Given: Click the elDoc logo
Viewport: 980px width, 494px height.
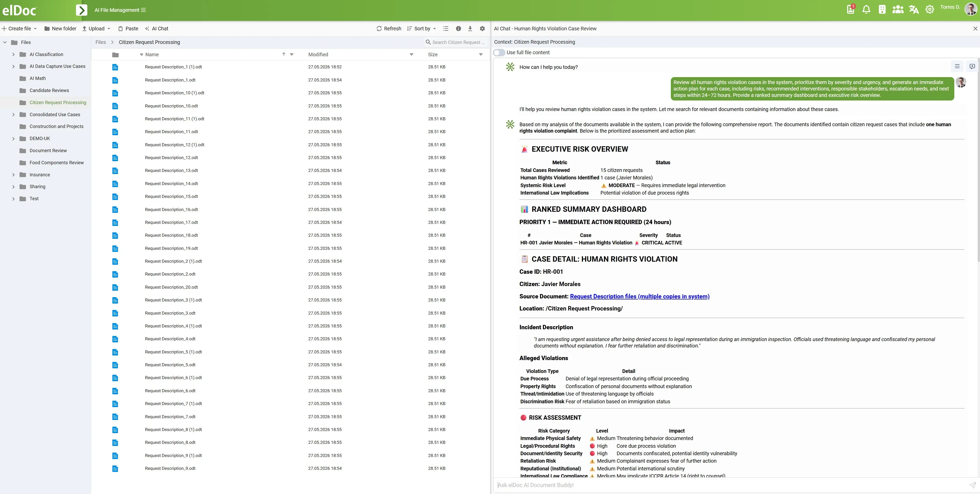Looking at the screenshot, I should coord(20,10).
